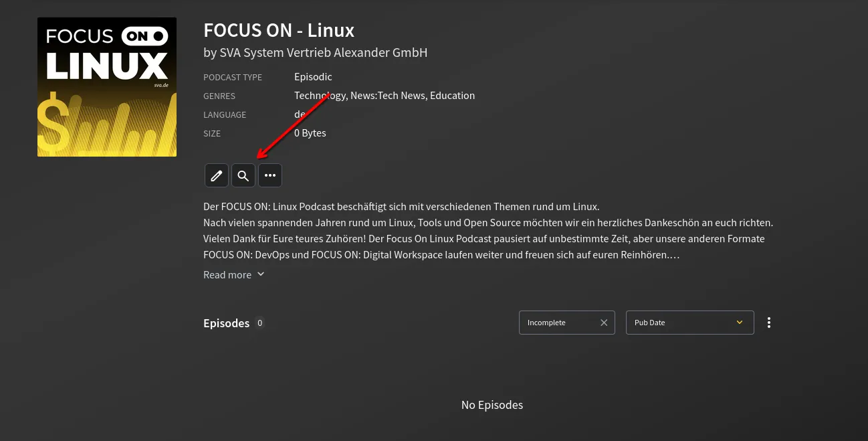This screenshot has height=441, width=868.
Task: Click the FOCUS ON - Linux podcast title
Action: (279, 29)
